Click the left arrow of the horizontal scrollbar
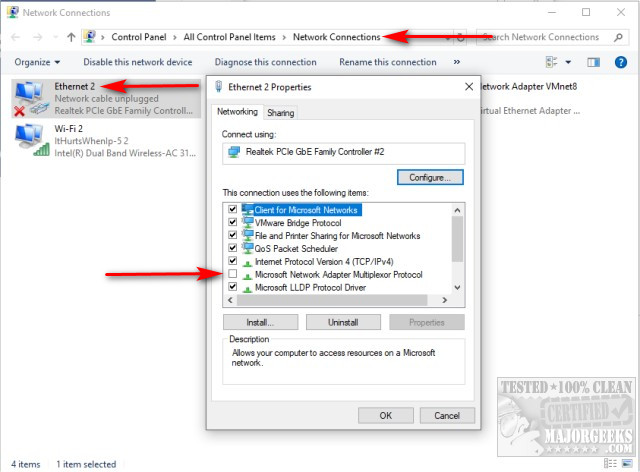 [x=230, y=300]
